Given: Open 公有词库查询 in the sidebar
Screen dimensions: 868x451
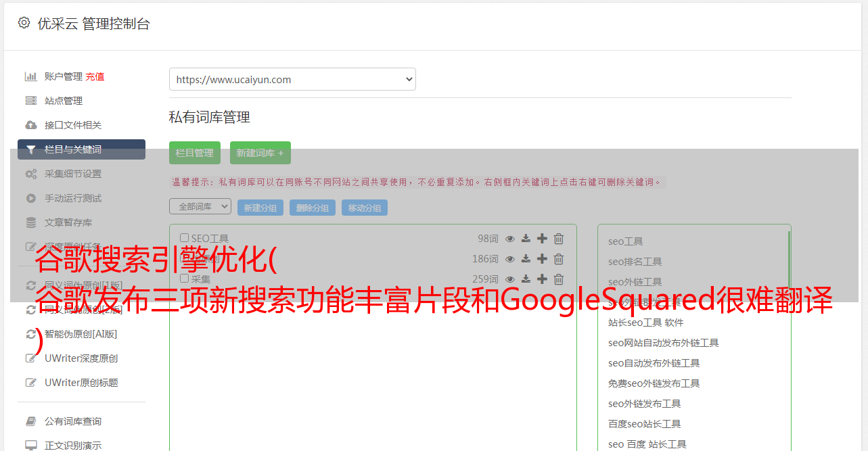Looking at the screenshot, I should click(x=73, y=421).
